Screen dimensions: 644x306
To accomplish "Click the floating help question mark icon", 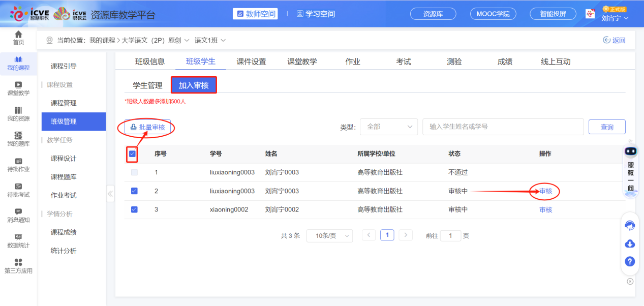I will [630, 262].
